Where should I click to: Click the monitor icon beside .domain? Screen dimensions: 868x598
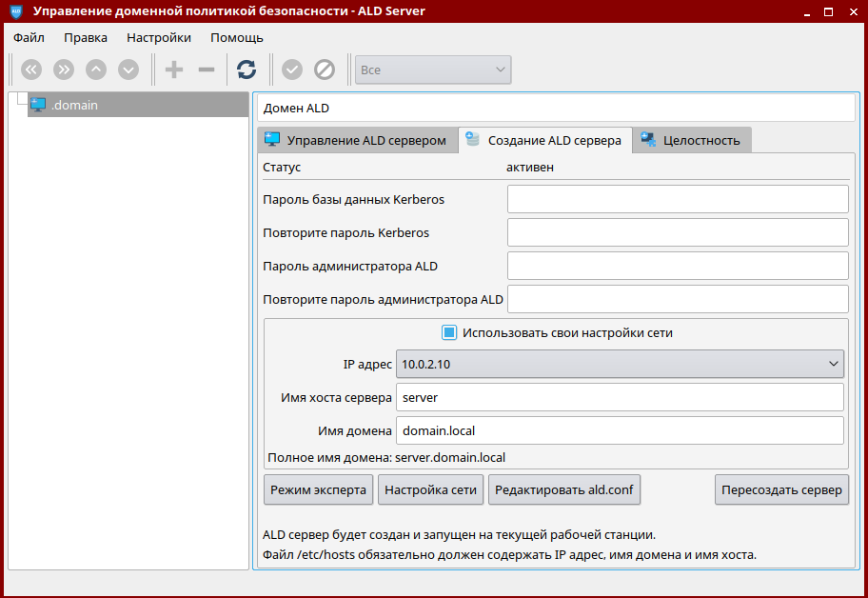coord(38,105)
